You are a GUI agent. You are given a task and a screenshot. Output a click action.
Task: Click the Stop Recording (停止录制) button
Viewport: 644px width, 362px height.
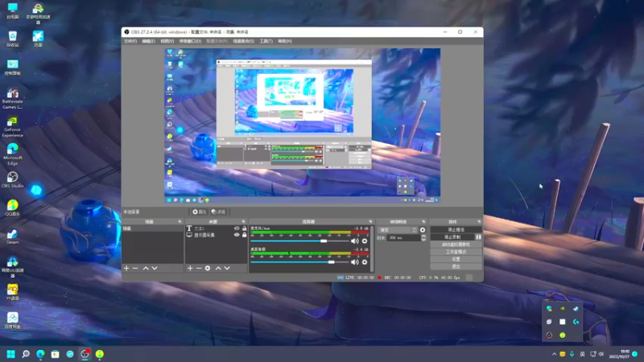pos(452,237)
